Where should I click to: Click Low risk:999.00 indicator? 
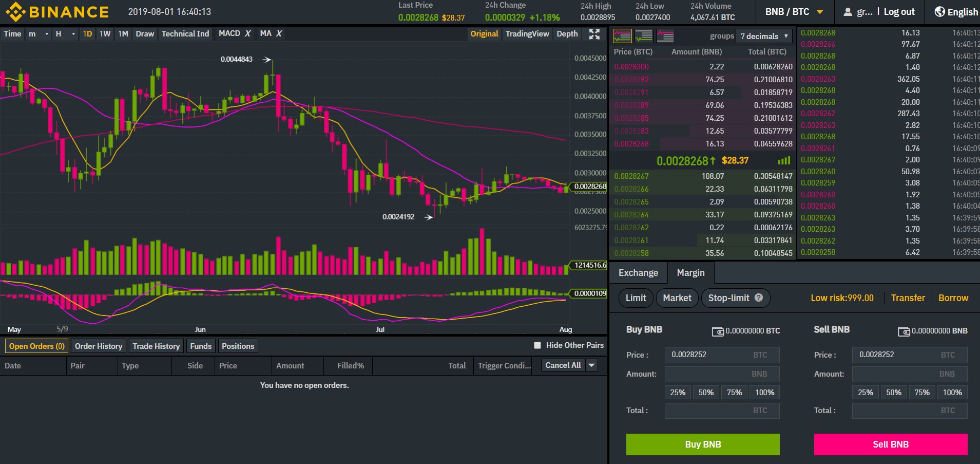point(842,298)
